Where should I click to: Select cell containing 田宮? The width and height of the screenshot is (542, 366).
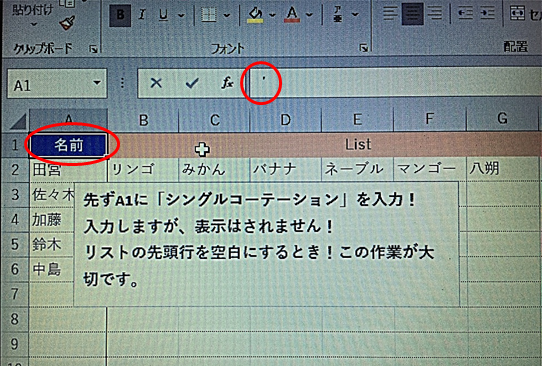pyautogui.click(x=68, y=170)
